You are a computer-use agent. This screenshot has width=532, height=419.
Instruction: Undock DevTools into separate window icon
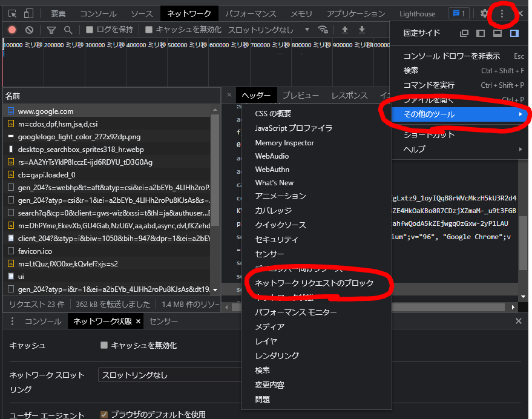[464, 33]
